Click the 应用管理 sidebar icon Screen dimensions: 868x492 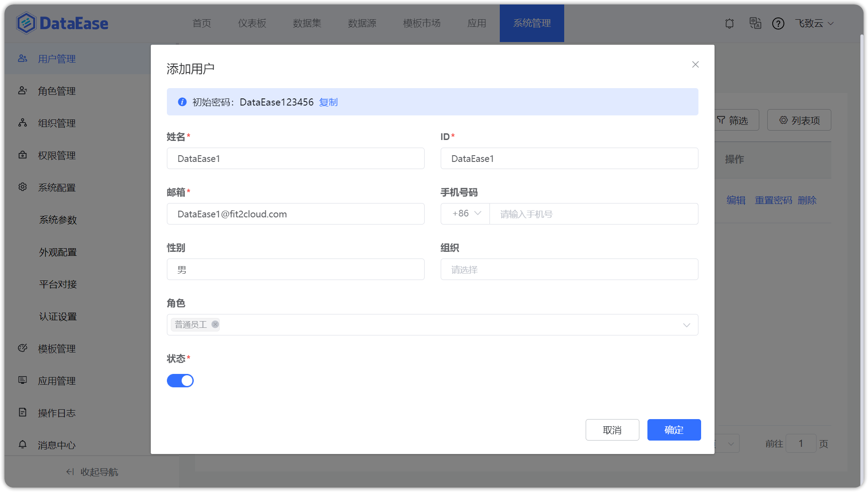coord(22,380)
